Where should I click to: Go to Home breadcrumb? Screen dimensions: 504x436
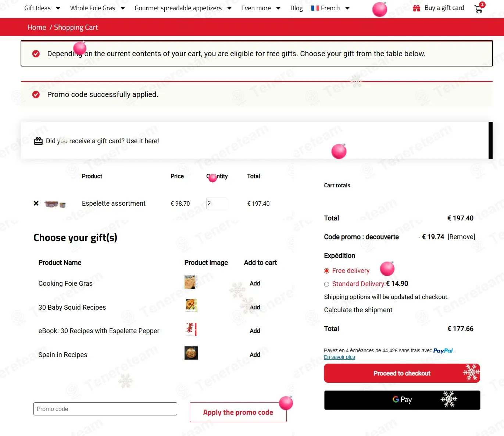[37, 27]
